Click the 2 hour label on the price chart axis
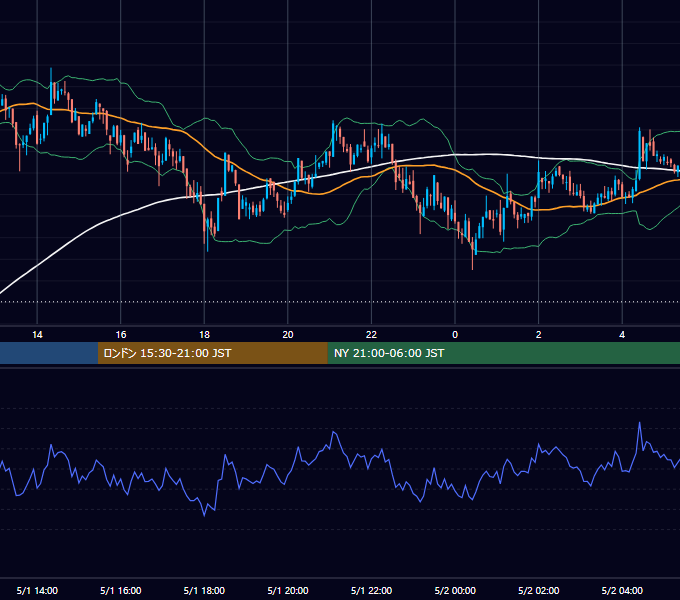Image resolution: width=680 pixels, height=600 pixels. 539,335
